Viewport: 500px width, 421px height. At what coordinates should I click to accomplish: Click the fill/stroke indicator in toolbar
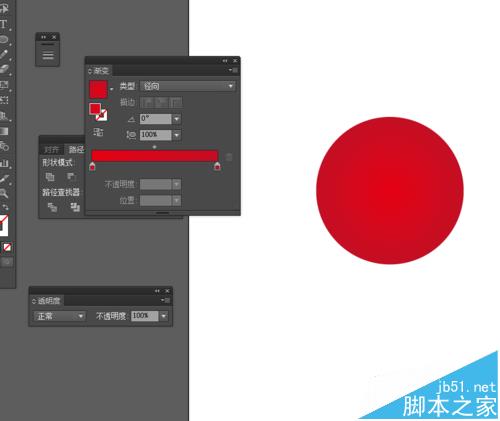point(4,225)
